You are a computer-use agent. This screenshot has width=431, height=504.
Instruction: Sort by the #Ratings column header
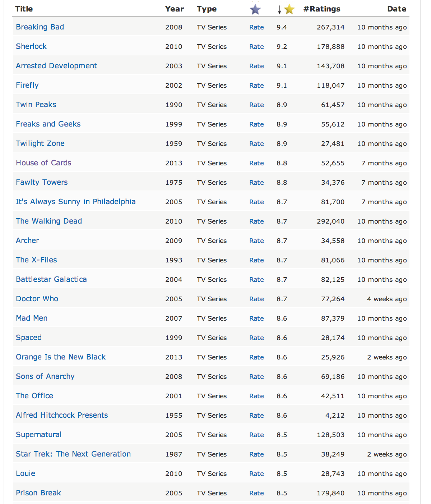322,9
